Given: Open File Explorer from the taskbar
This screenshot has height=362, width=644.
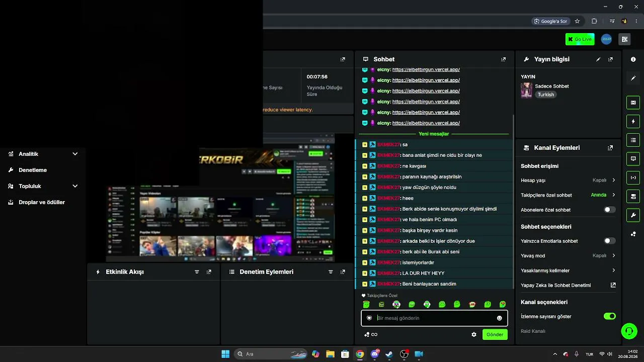Looking at the screenshot, I should point(330,354).
